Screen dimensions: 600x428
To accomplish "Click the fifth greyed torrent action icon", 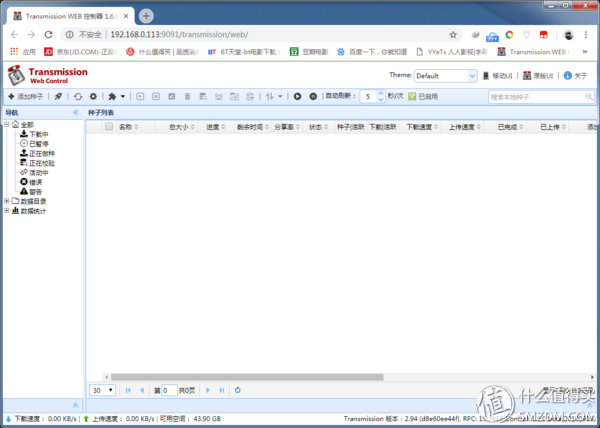I will click(203, 96).
